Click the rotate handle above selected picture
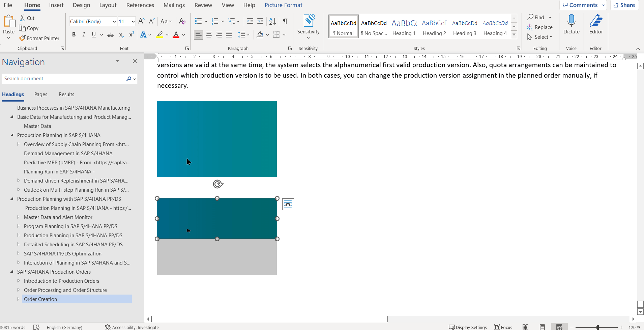The width and height of the screenshot is (644, 330). tap(218, 184)
